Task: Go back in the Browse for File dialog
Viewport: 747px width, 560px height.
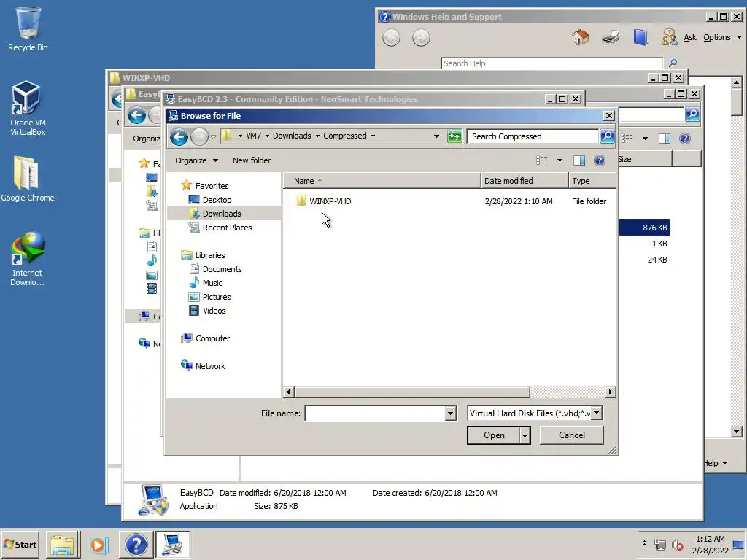Action: (x=179, y=137)
